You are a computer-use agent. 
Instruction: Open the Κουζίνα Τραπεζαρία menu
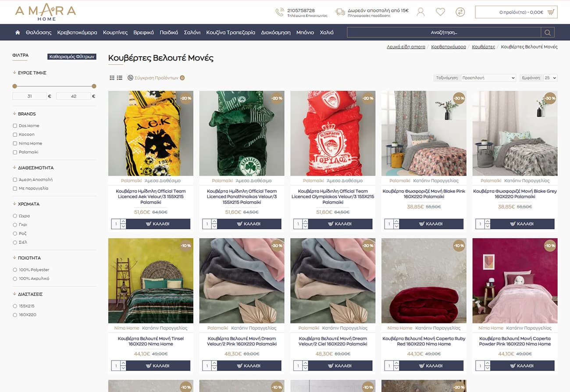[231, 32]
